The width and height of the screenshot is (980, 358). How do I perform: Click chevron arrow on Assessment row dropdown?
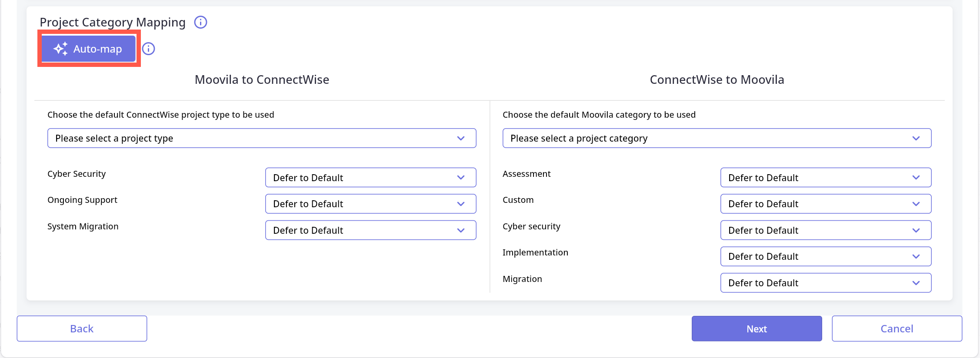pos(916,178)
